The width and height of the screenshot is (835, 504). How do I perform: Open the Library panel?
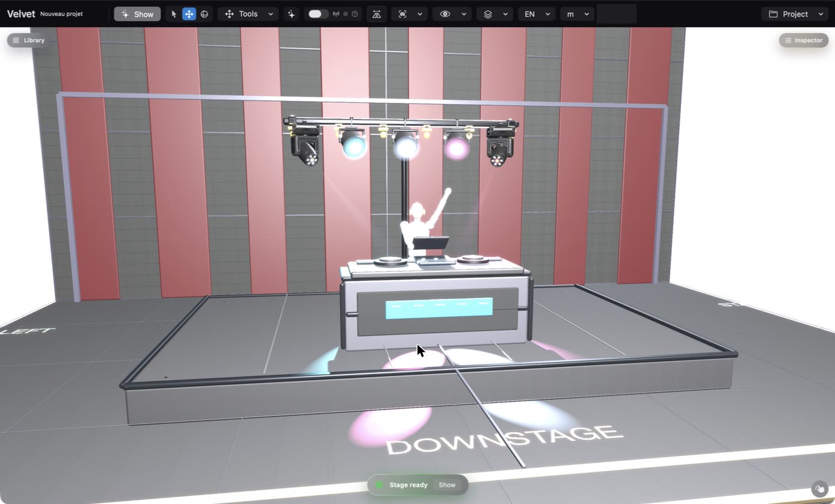[29, 40]
